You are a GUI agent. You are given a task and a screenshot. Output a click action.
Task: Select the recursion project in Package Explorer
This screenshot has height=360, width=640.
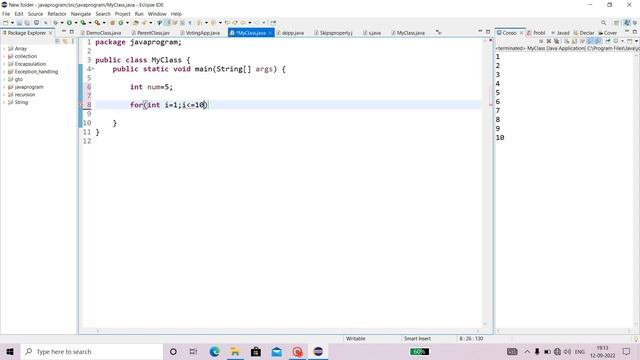coord(24,95)
